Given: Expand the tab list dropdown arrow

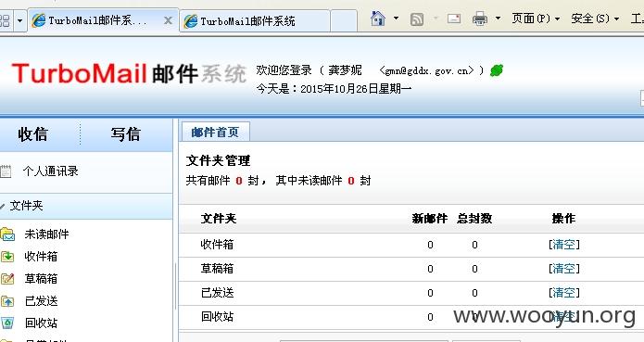Looking at the screenshot, I should coord(19,20).
